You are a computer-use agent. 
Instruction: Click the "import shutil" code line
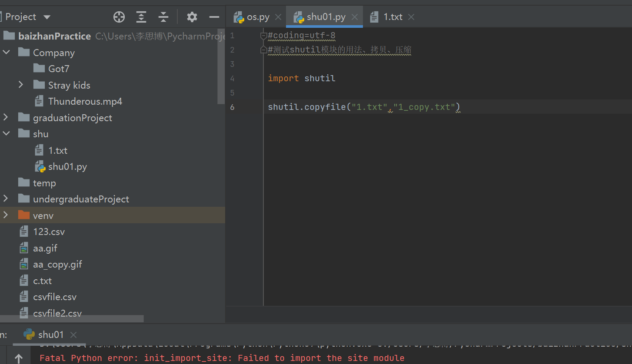pos(302,78)
